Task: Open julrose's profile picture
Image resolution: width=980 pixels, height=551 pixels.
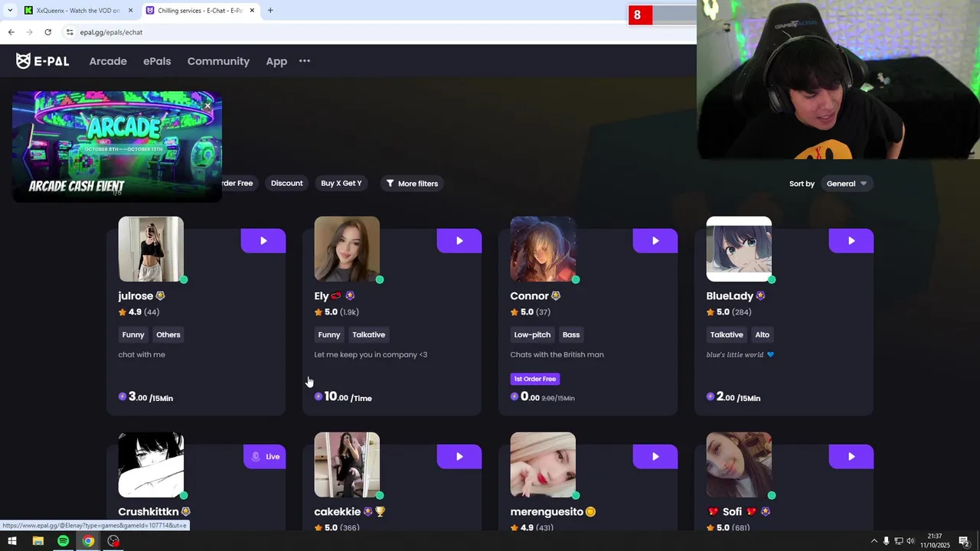Action: click(151, 249)
